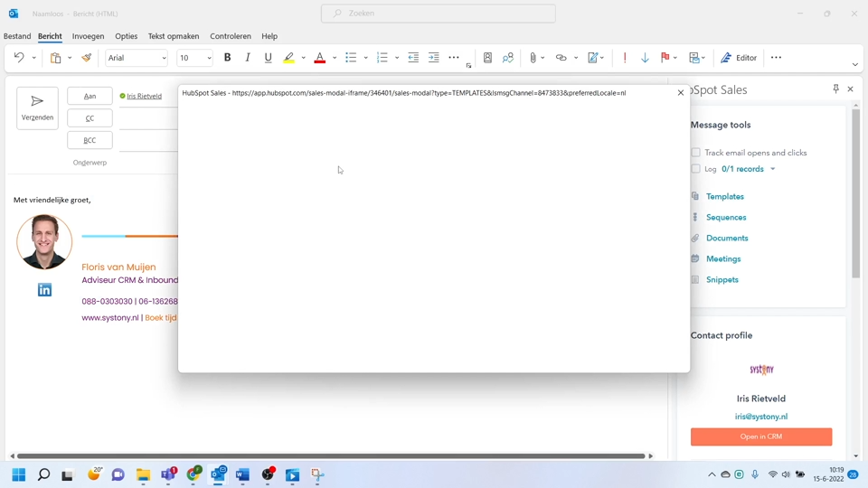Apply underline formatting
This screenshot has width=868, height=488.
pos(268,58)
